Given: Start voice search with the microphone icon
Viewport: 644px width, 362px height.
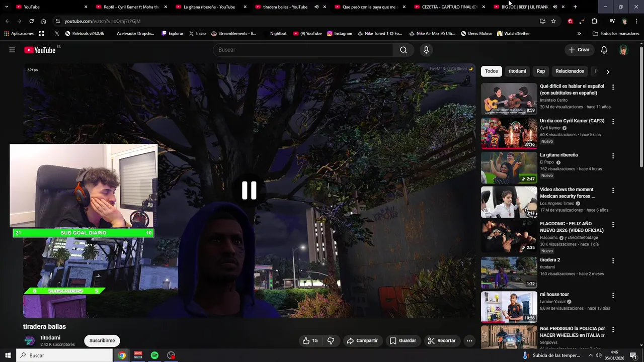Looking at the screenshot, I should click(426, 50).
